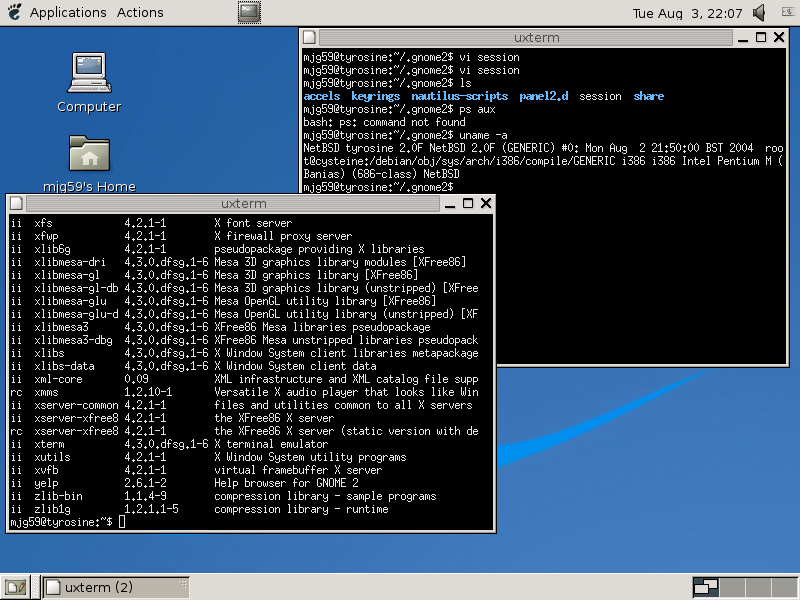Viewport: 800px width, 600px height.
Task: Open the Actions menu
Action: pyautogui.click(x=140, y=13)
